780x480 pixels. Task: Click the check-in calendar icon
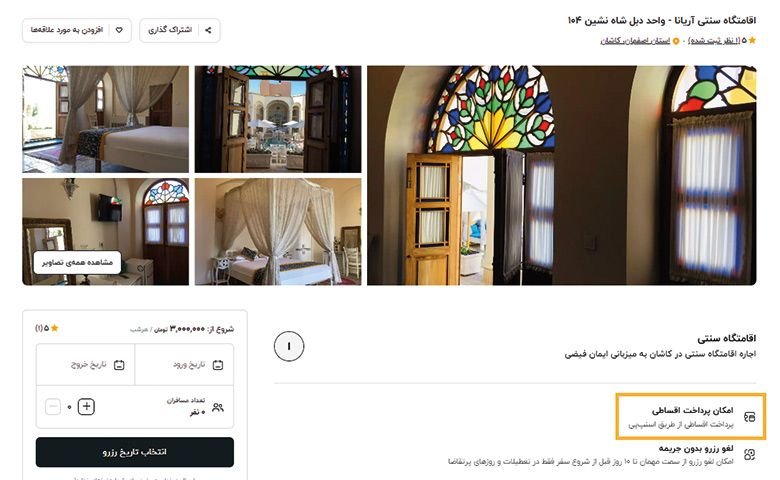coord(218,365)
